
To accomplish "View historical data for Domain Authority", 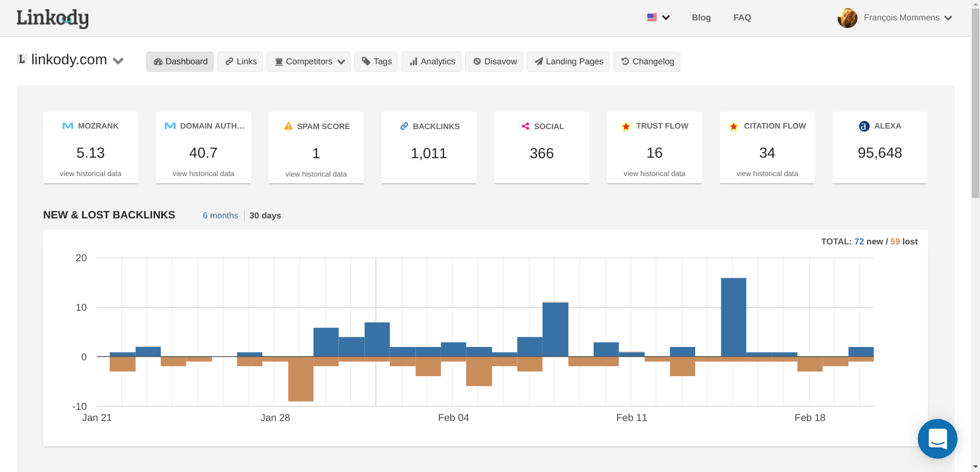I will pyautogui.click(x=204, y=173).
